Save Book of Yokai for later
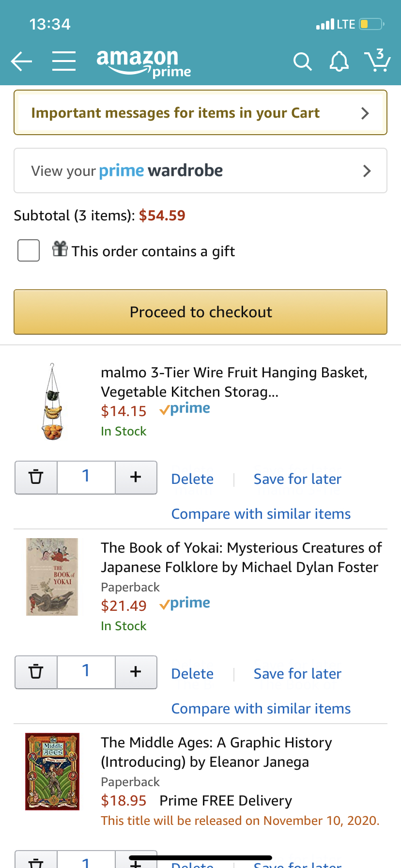 click(x=297, y=674)
